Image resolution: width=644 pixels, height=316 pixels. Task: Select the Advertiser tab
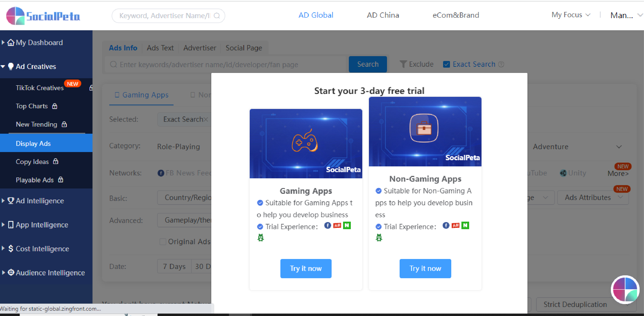pos(200,48)
